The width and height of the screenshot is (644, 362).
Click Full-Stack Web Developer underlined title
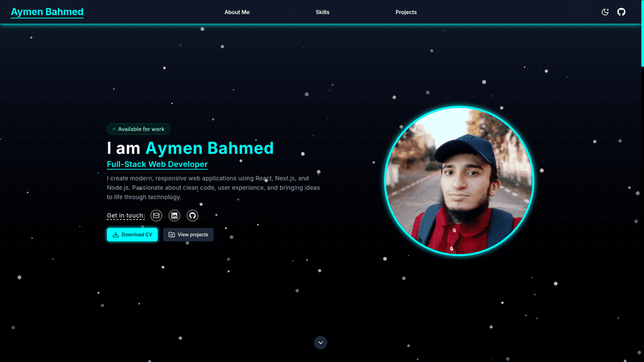click(x=157, y=164)
